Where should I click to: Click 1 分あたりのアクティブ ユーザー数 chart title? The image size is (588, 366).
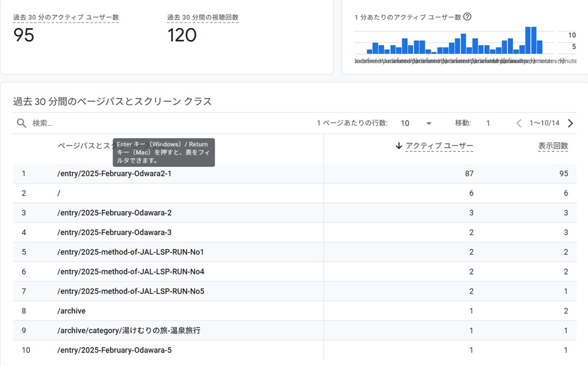(x=408, y=17)
